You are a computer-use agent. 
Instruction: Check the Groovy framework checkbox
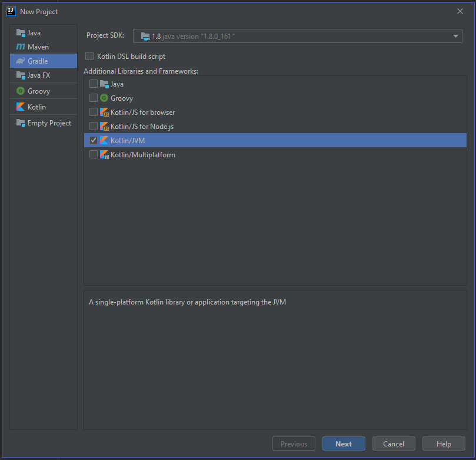coord(94,98)
